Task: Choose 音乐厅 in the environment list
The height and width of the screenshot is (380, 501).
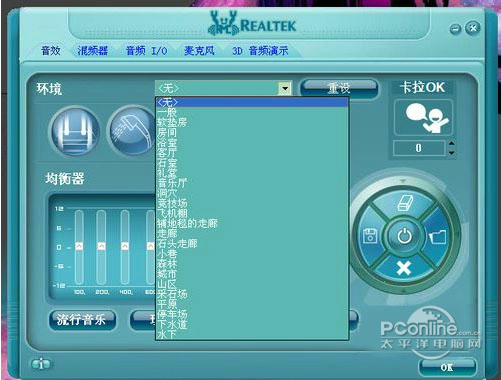Action: coord(252,183)
